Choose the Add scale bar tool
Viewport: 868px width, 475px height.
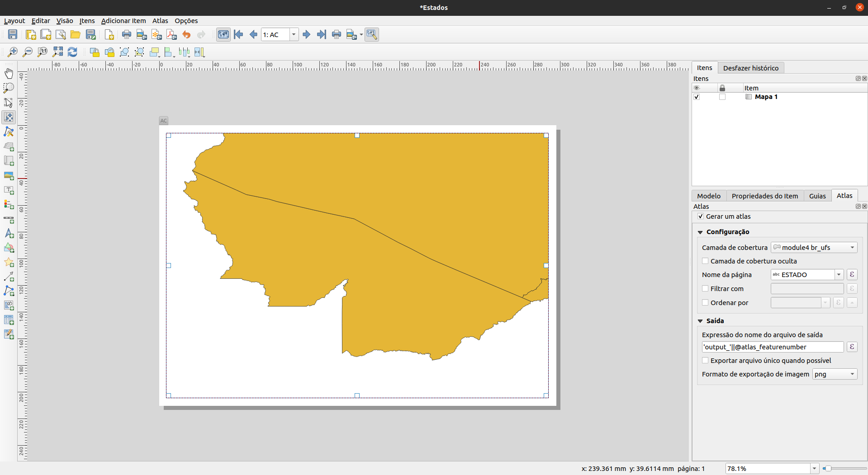9,219
